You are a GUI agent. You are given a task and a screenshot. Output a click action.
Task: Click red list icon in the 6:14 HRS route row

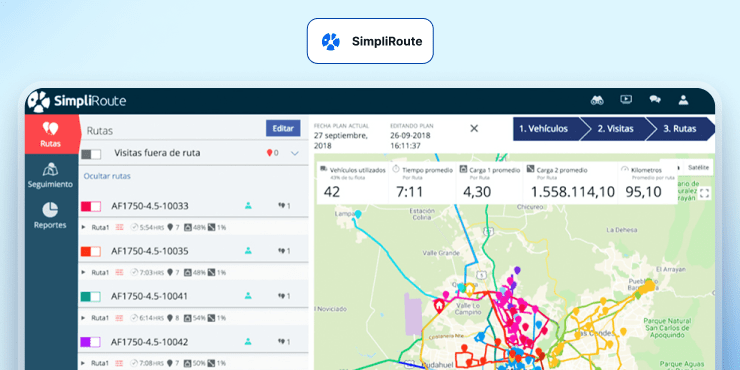click(119, 318)
